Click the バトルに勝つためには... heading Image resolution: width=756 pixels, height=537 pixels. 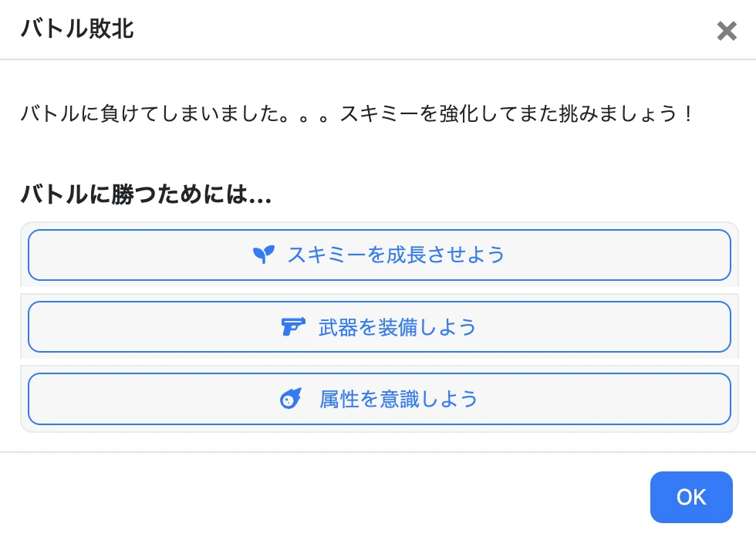[146, 194]
